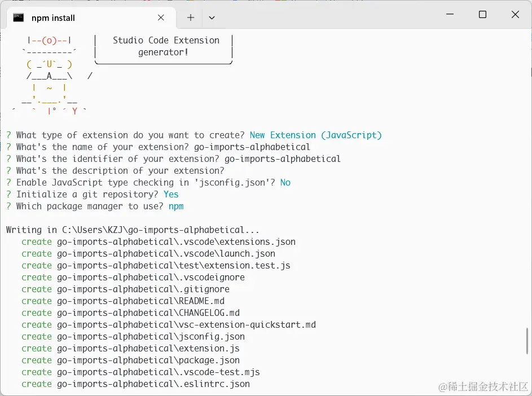
Task: Click the terminal icon on npm install tab
Action: pyautogui.click(x=18, y=17)
